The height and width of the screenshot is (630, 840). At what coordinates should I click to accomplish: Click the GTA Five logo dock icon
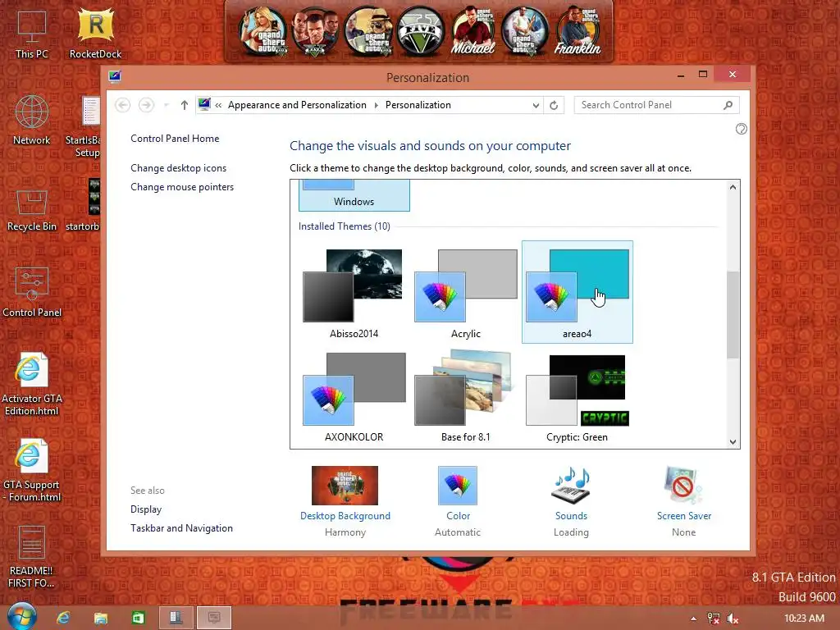pos(421,31)
